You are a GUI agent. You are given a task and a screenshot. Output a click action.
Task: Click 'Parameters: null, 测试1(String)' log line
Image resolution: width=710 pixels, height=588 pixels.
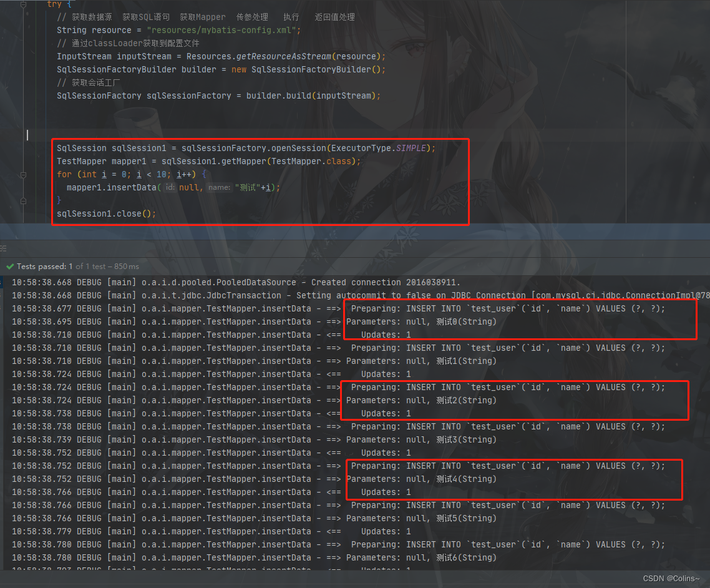click(x=254, y=361)
